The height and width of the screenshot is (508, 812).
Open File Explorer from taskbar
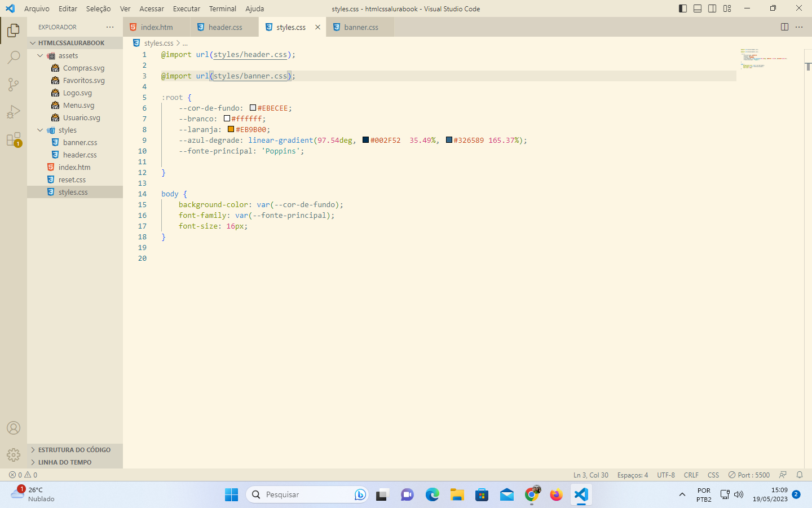457,495
